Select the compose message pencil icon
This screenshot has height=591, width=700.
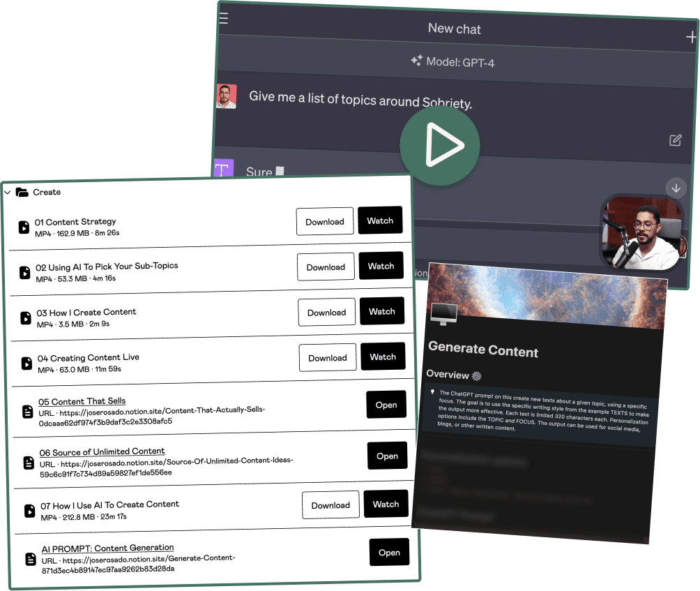pos(675,140)
